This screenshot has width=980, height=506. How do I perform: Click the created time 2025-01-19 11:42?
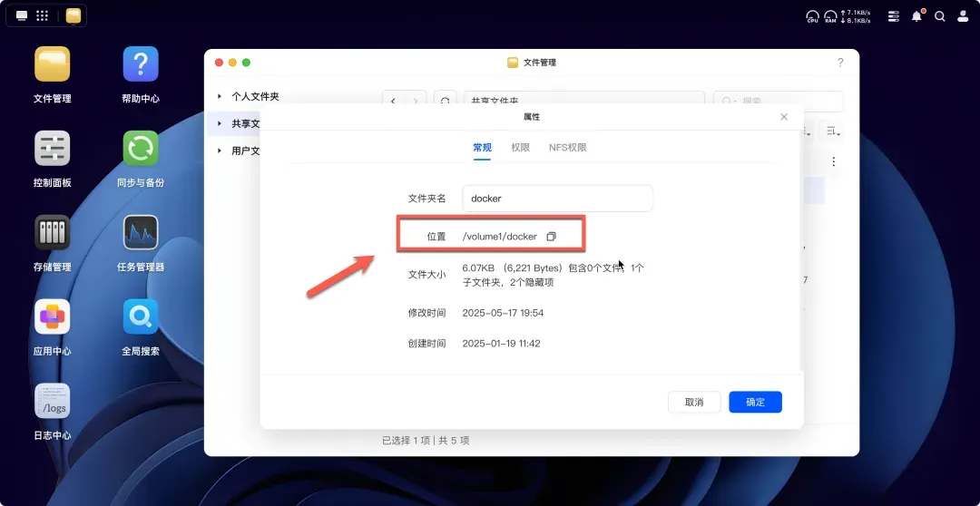pyautogui.click(x=501, y=344)
